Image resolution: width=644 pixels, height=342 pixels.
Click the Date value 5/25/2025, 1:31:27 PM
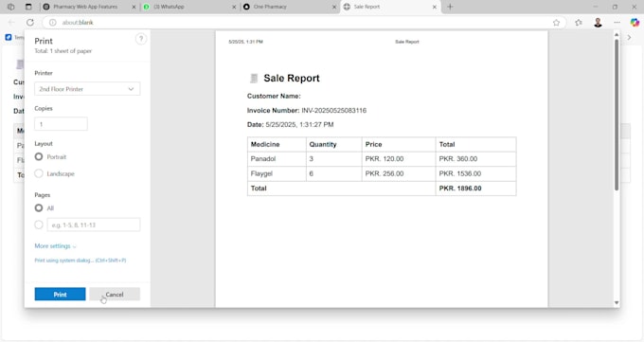pyautogui.click(x=299, y=124)
